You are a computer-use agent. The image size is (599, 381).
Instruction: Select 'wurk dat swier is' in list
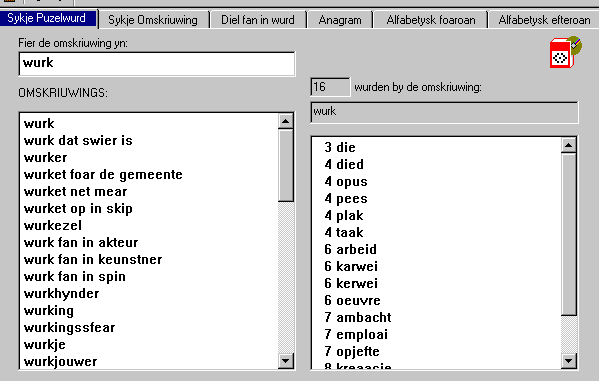pos(78,141)
